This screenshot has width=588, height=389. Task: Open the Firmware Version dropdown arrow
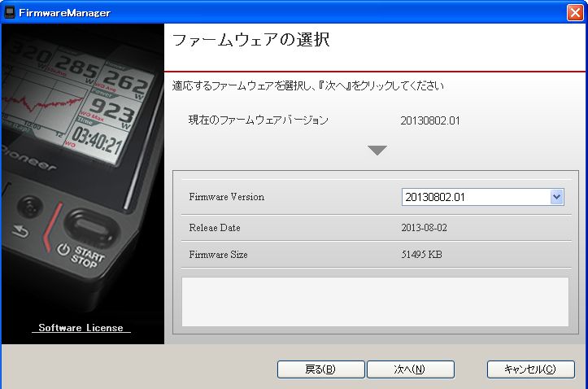tap(556, 197)
